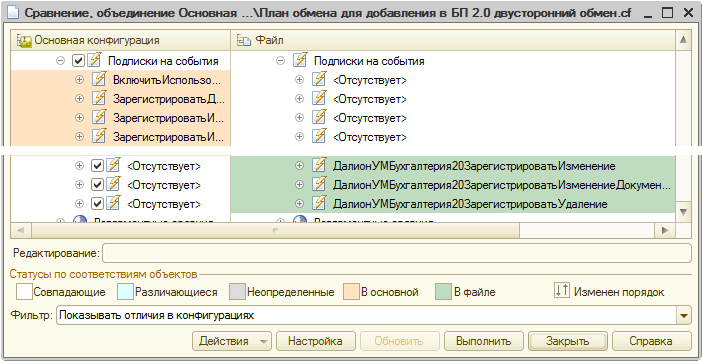Uncheck the Подписки на события checkbox
Screen dimensions: 702x361
78,60
